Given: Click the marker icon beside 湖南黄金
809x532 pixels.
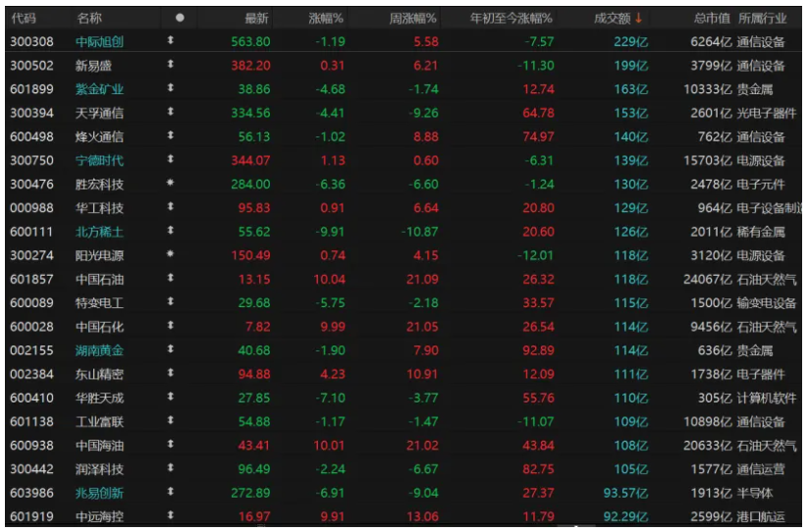Looking at the screenshot, I should click(x=172, y=350).
